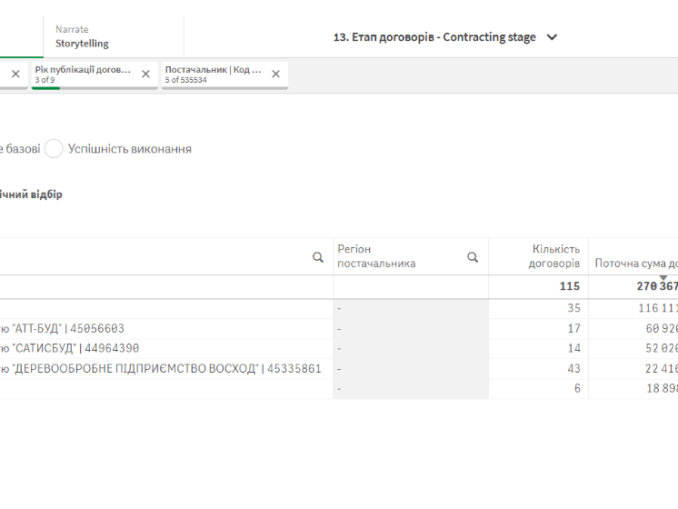Sort by 'Кількість договорів' column header
This screenshot has width=678, height=509.
point(553,256)
